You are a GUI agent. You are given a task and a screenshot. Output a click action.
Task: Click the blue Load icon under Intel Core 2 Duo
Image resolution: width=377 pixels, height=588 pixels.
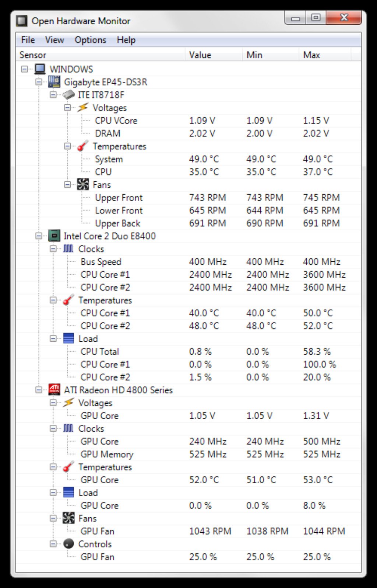(68, 338)
